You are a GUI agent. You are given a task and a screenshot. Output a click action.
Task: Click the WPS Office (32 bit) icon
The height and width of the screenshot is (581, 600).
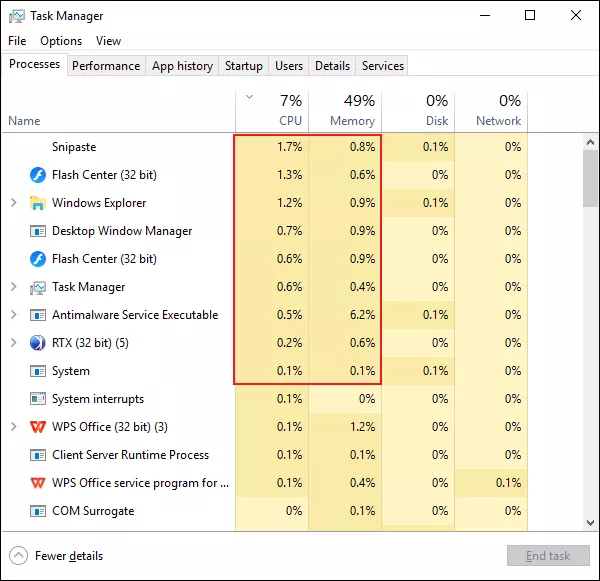click(x=38, y=427)
